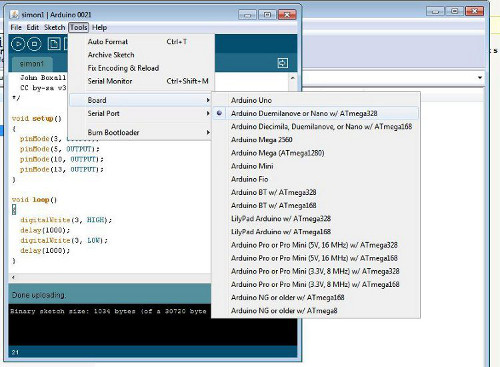Click the 'void setup()' code line

(x=37, y=118)
